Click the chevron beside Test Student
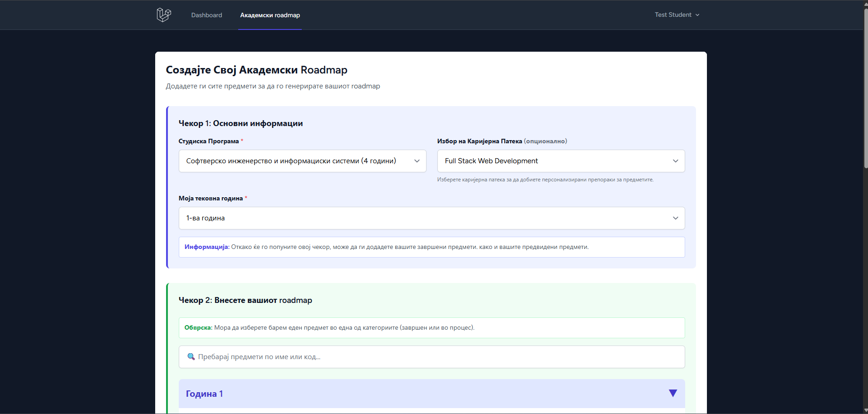The width and height of the screenshot is (868, 414). 697,15
